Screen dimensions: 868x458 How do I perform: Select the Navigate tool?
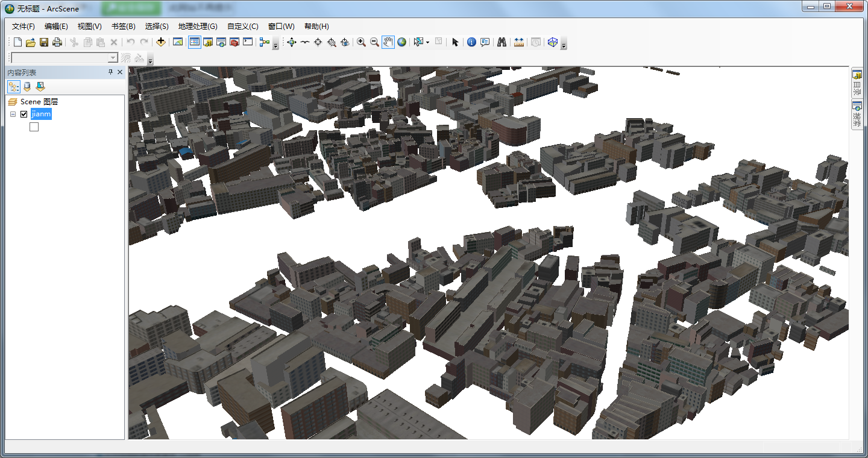(292, 42)
